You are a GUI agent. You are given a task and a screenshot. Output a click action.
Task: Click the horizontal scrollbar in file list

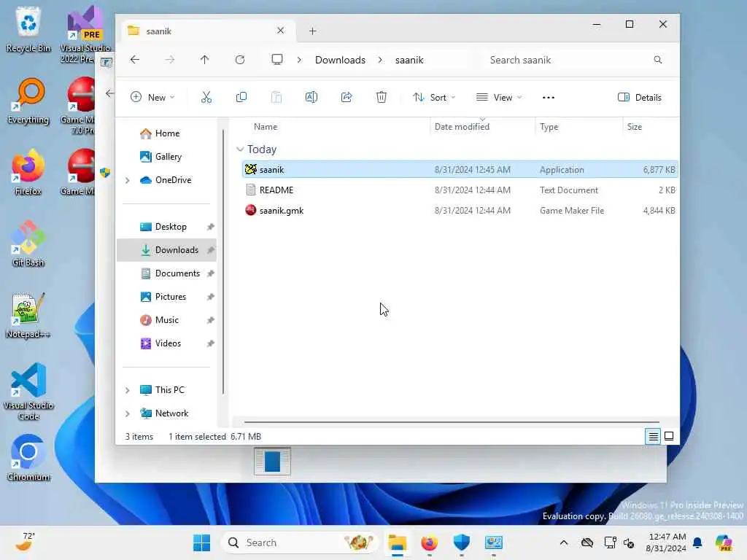click(x=452, y=422)
